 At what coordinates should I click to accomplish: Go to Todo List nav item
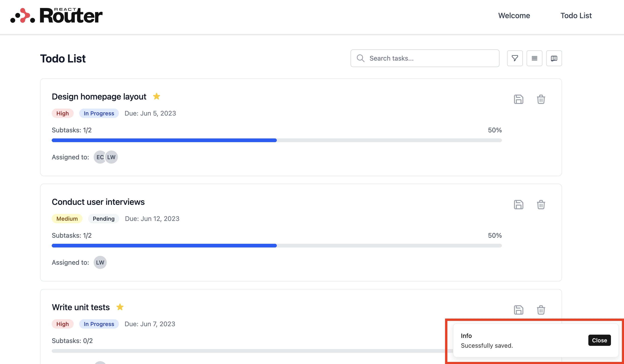[576, 16]
